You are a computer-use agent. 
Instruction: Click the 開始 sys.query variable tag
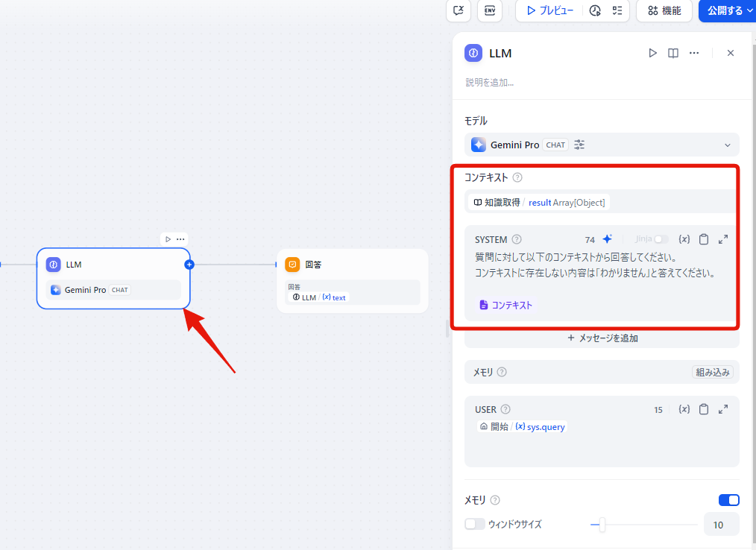click(x=522, y=426)
